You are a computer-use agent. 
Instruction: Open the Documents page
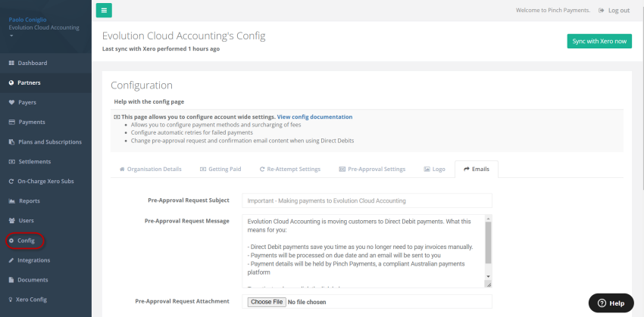(45, 280)
